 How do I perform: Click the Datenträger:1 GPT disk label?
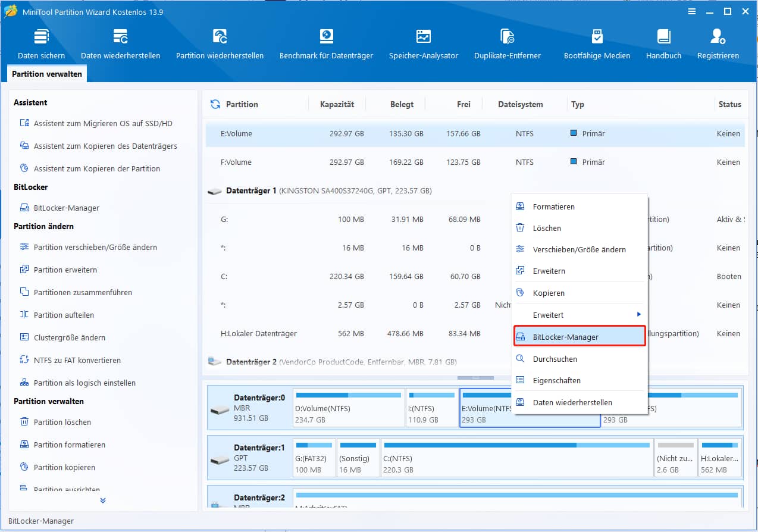tap(249, 458)
